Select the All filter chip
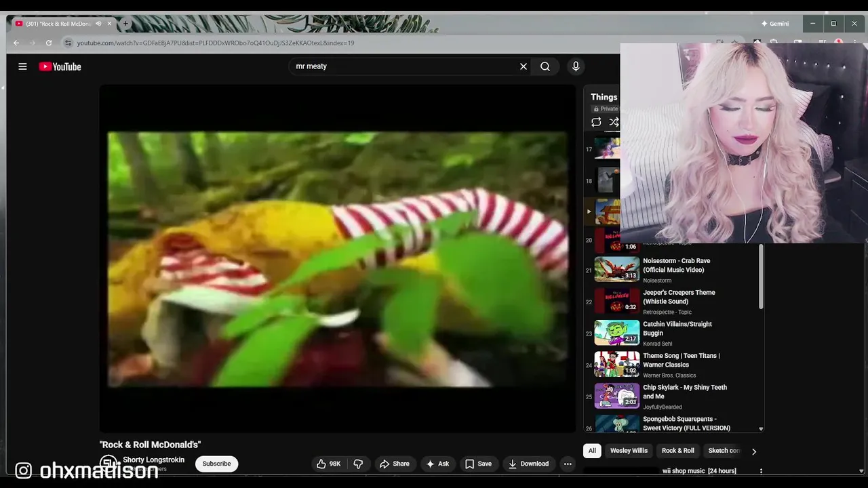 tap(592, 451)
